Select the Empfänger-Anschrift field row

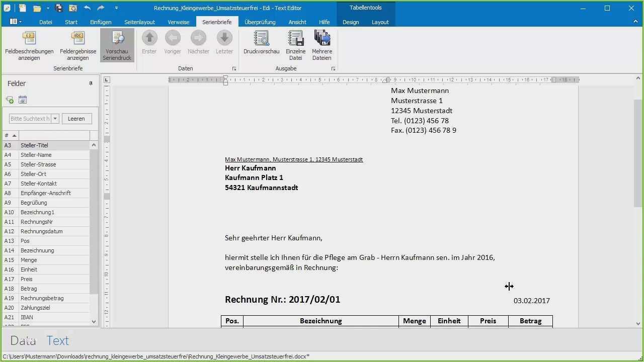coord(45,193)
